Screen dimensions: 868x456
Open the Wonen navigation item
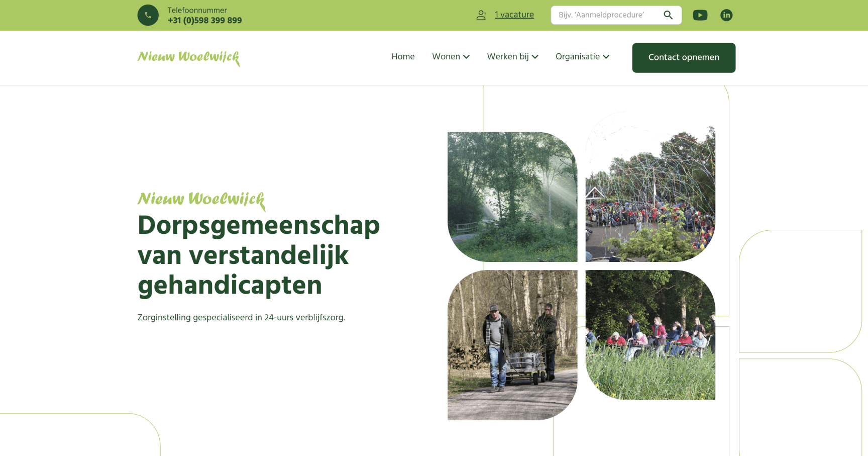[447, 57]
